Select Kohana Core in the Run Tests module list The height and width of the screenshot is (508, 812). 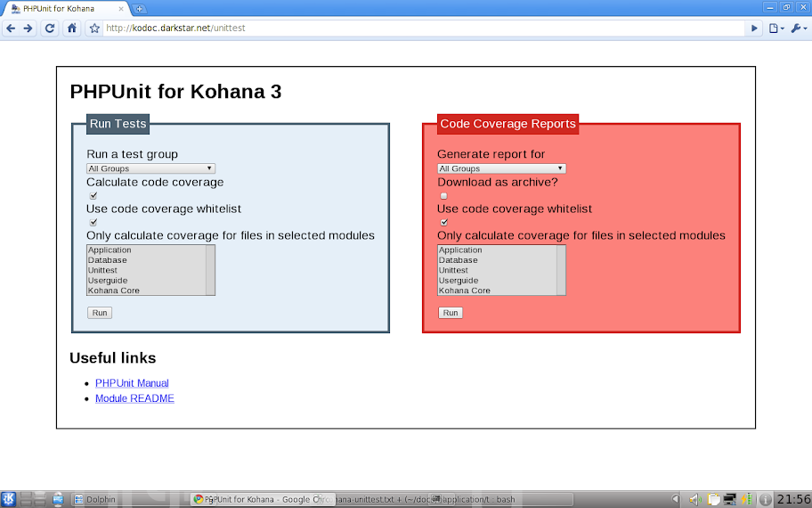click(x=146, y=291)
